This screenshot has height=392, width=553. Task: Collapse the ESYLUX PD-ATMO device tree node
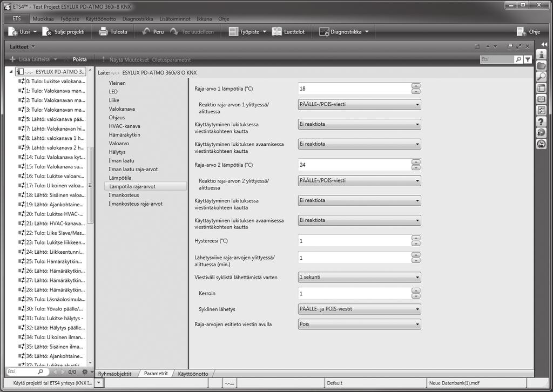point(11,72)
